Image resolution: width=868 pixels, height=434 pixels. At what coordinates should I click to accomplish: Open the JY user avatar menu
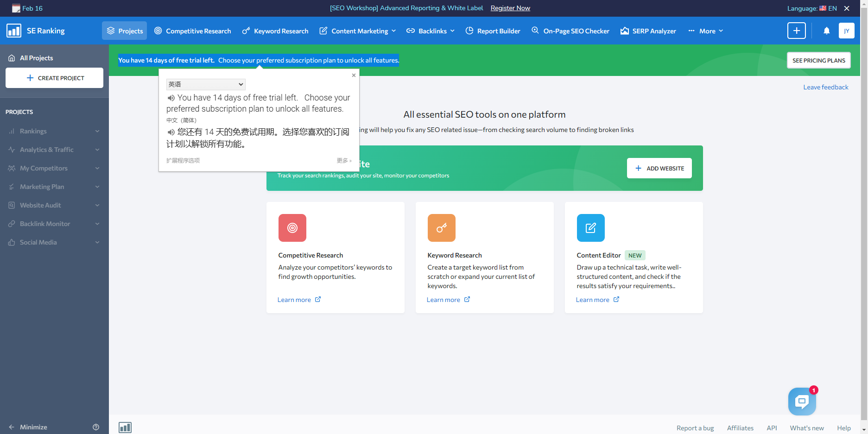[x=847, y=31]
